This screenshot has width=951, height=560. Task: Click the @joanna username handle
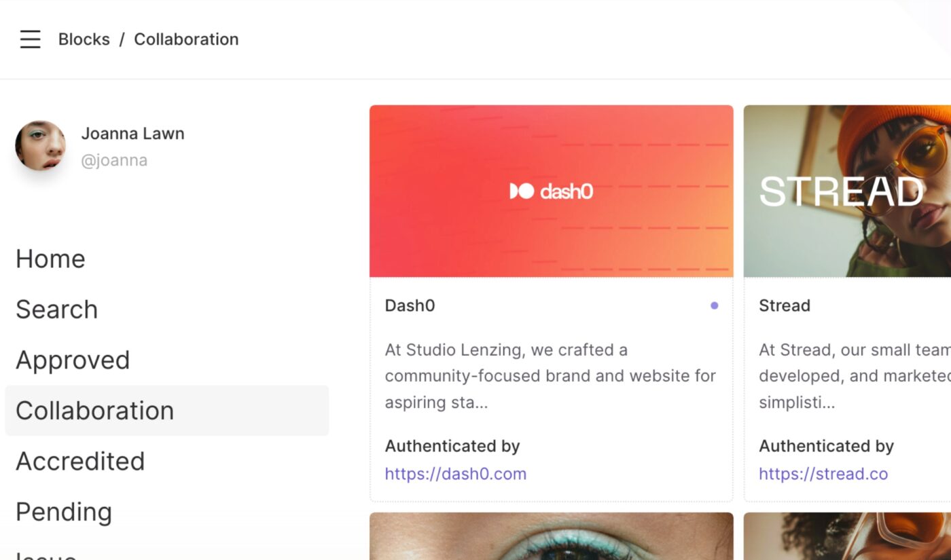[114, 161]
